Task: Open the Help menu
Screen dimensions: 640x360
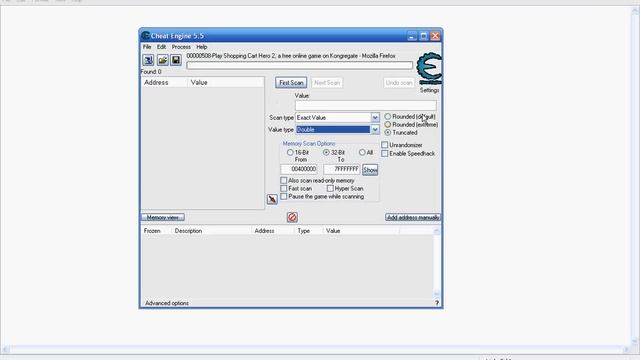Action: pos(202,47)
